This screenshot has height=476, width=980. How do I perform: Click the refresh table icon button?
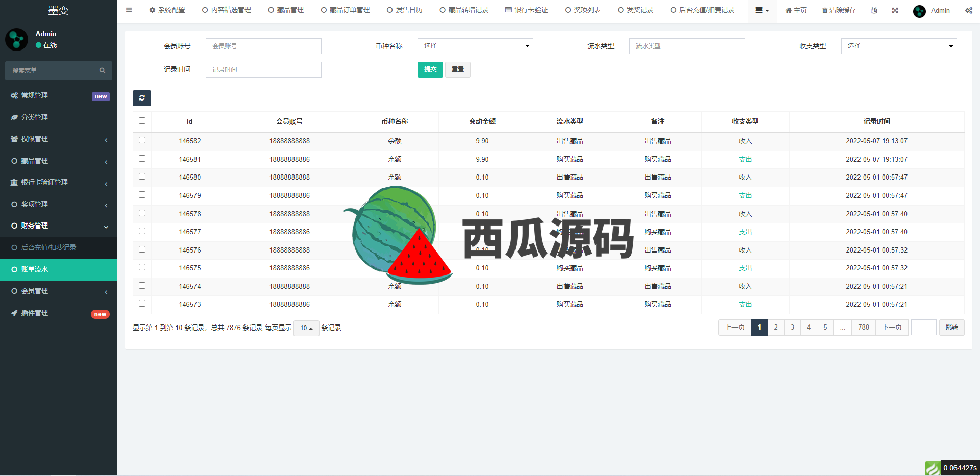click(142, 98)
